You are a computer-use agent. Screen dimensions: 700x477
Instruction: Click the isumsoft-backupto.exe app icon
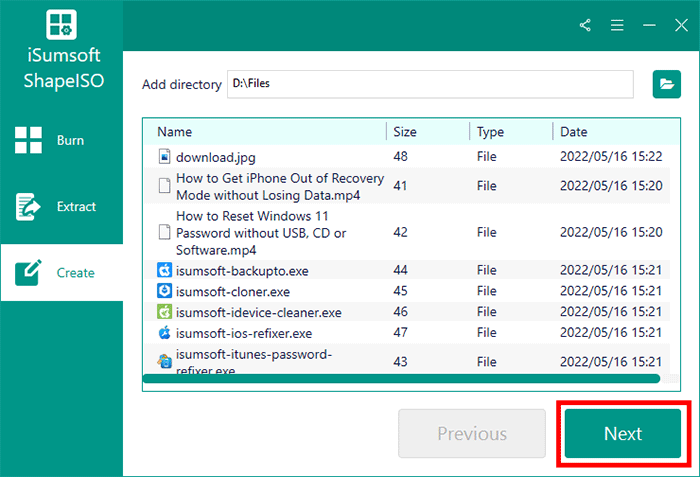tap(164, 270)
